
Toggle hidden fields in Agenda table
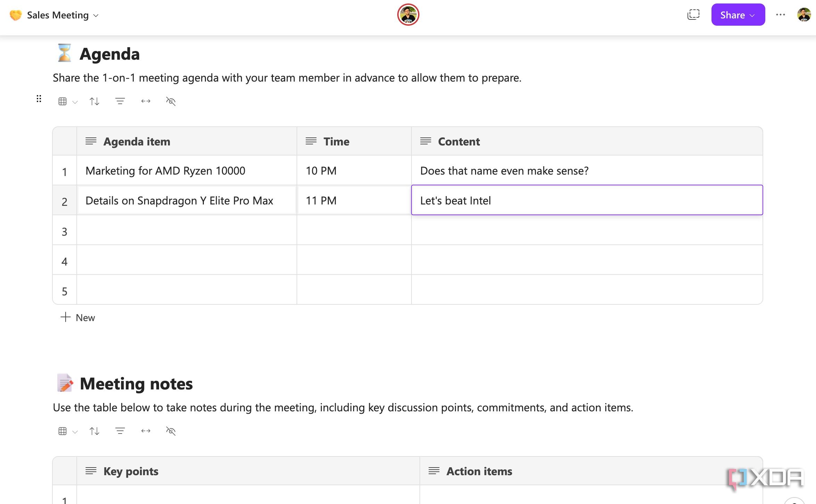171,101
